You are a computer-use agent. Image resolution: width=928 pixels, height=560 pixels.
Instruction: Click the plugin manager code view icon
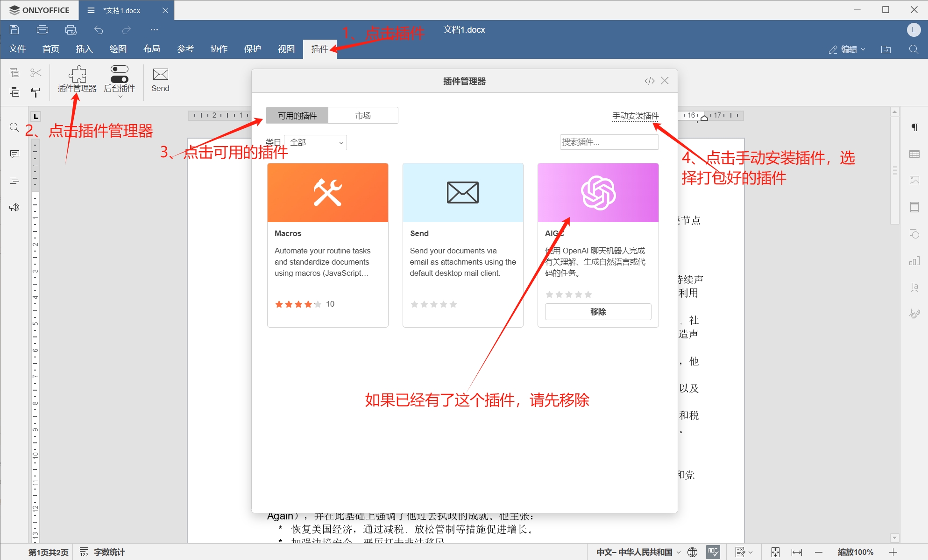(649, 81)
